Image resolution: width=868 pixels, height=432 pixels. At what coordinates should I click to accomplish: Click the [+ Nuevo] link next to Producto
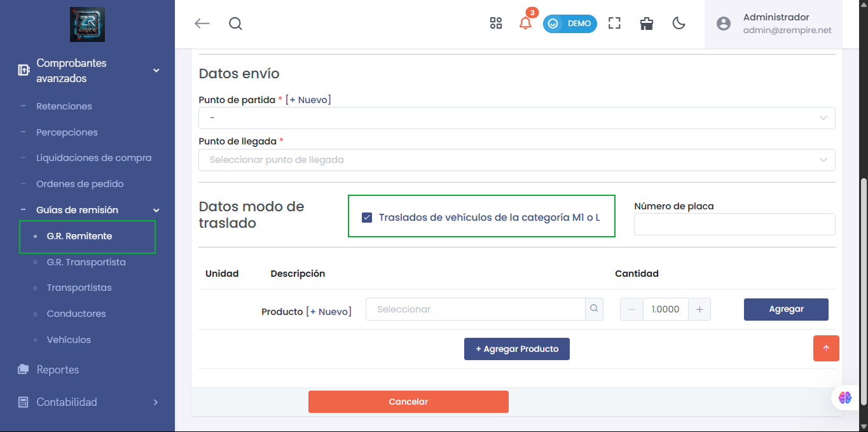(x=331, y=312)
